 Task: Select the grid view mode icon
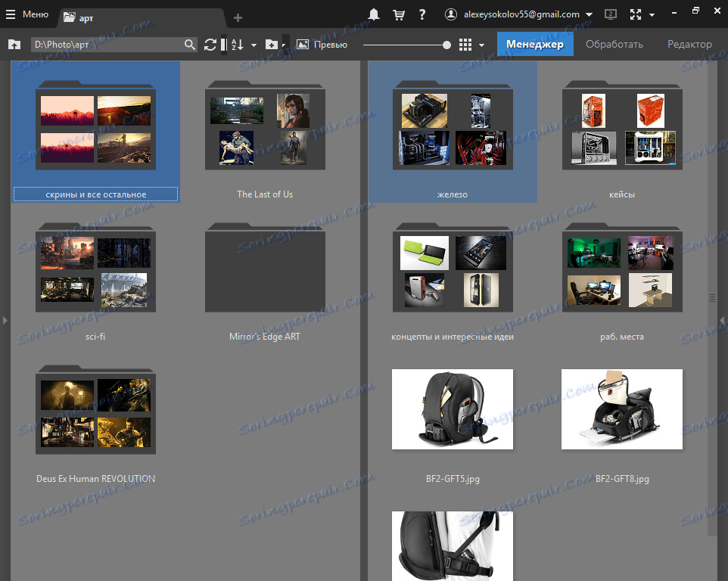(465, 45)
